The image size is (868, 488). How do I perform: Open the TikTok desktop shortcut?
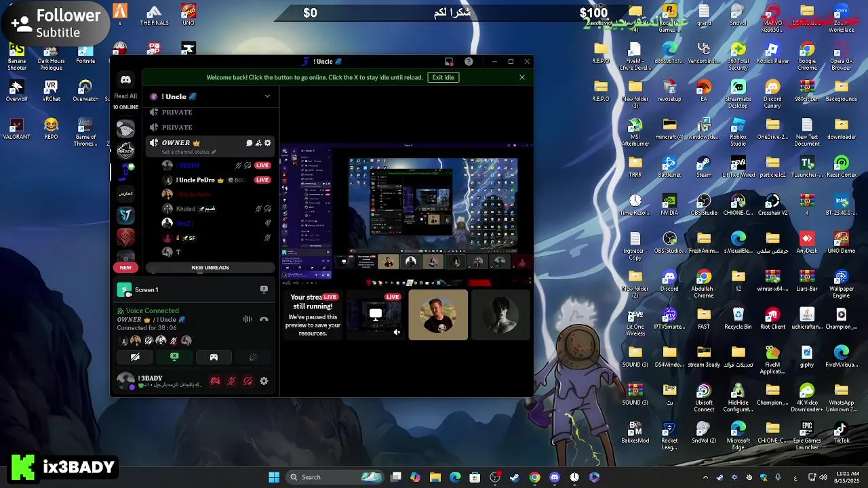click(x=842, y=432)
